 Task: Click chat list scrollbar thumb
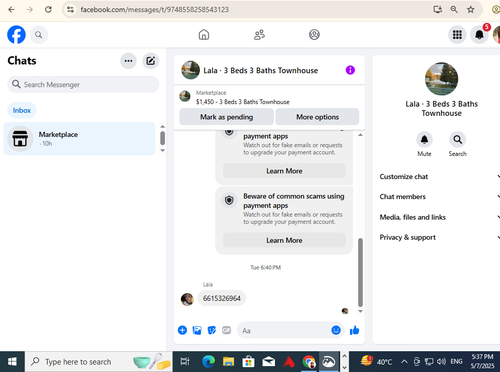click(x=163, y=138)
